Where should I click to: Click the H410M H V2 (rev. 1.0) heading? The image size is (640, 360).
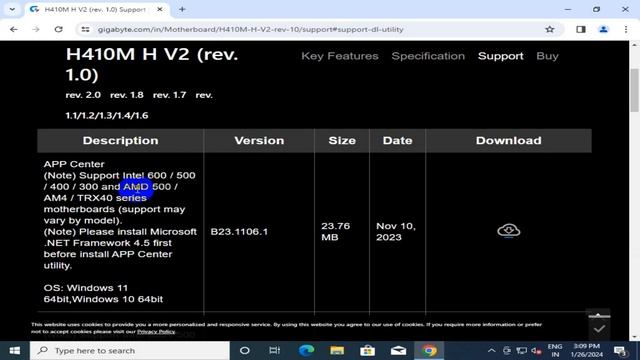[152, 64]
